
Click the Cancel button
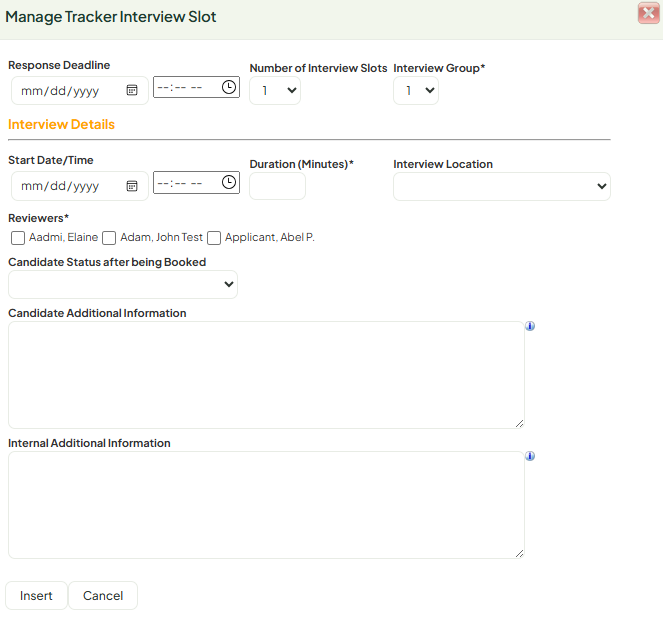(103, 595)
